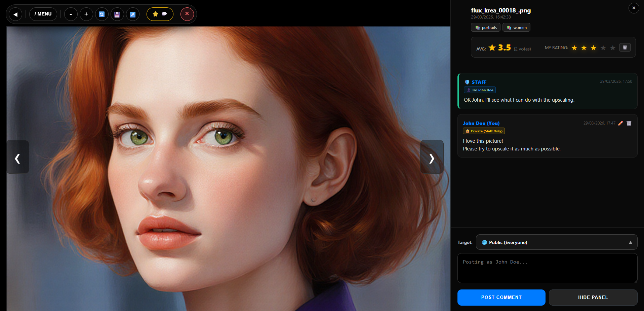Open image via blue arrow share icon
644x311 pixels.
tap(132, 14)
